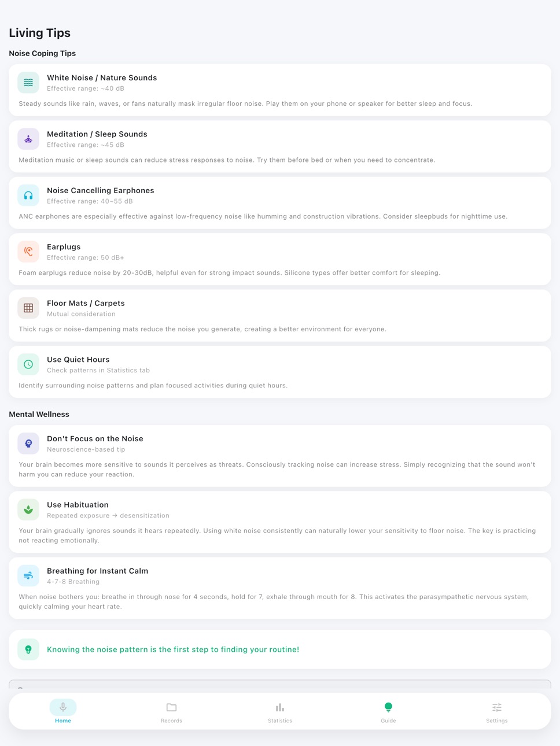Switch to the Records tab
Image resolution: width=560 pixels, height=746 pixels.
tap(171, 711)
